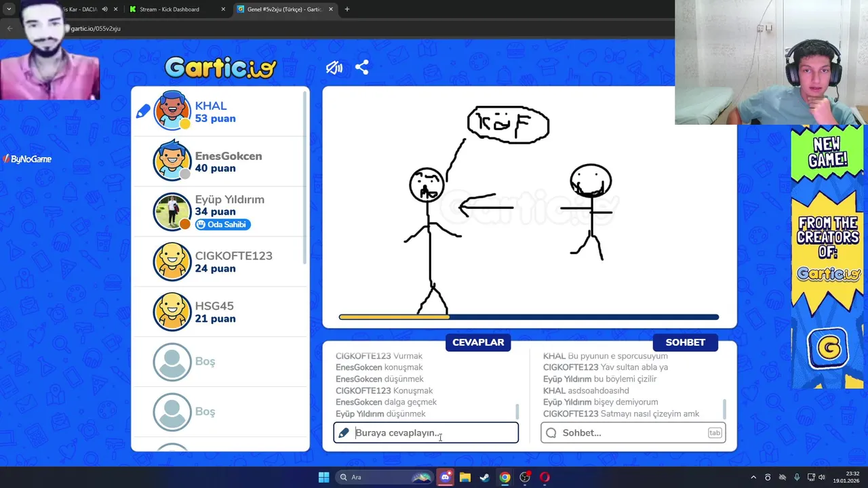Select the CEVAPLAR tab

(478, 342)
